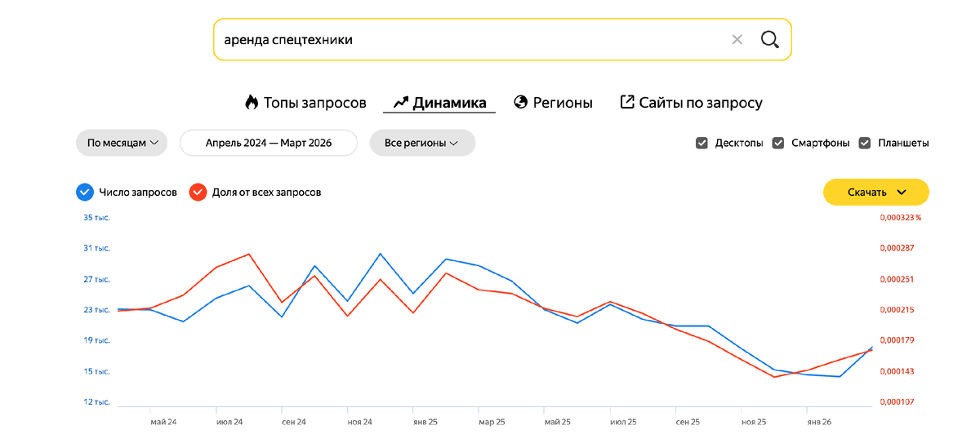Expand the По месяцам dropdown
The width and height of the screenshot is (980, 443).
122,143
